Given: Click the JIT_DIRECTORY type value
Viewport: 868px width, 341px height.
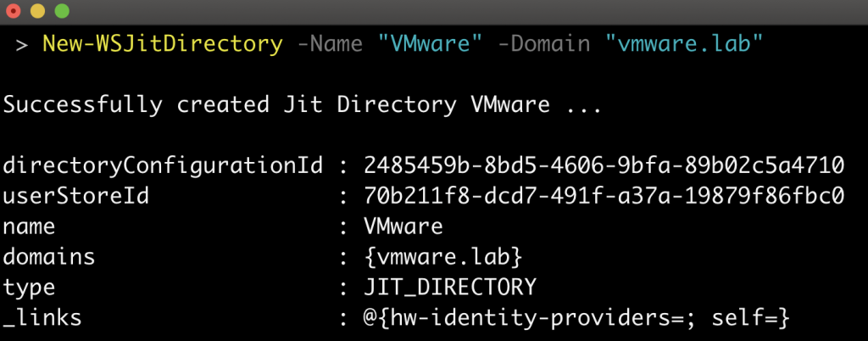Looking at the screenshot, I should (450, 288).
